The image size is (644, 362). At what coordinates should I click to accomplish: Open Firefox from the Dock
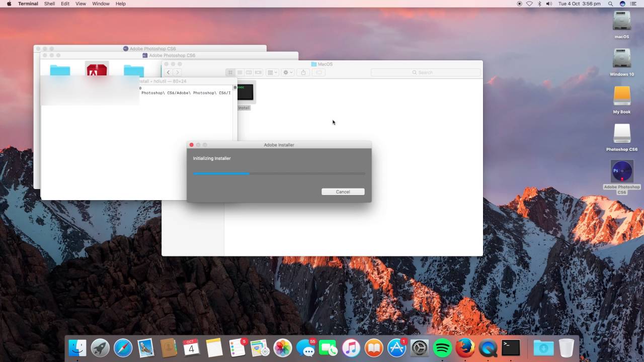[x=465, y=348]
